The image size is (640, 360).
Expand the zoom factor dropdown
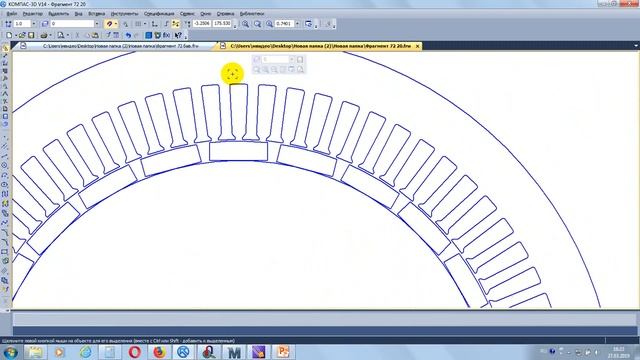coord(297,24)
